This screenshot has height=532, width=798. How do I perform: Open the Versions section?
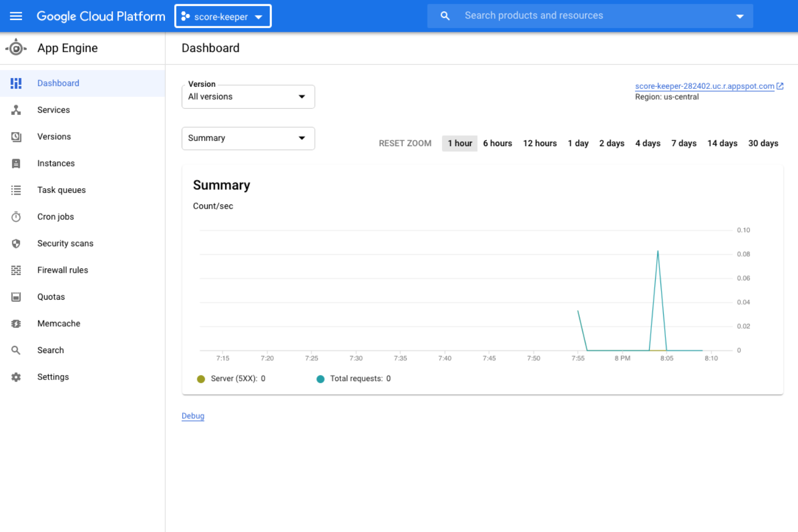pos(54,136)
